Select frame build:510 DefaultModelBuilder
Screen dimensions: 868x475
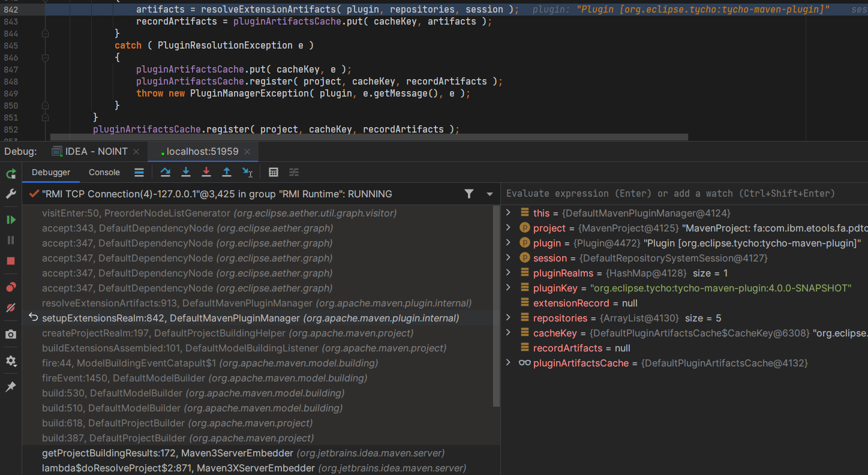point(258,408)
